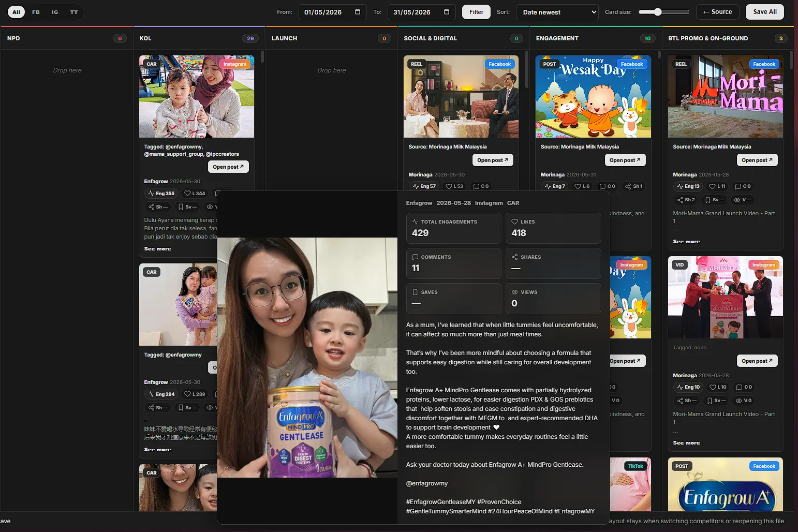The height and width of the screenshot is (532, 798).
Task: Click the Eng 355 engagement chip
Action: [161, 194]
